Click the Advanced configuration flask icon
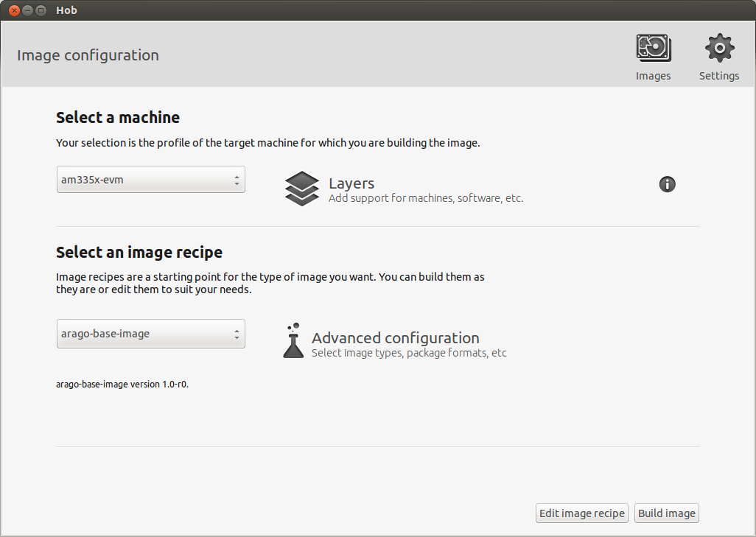 (x=293, y=341)
